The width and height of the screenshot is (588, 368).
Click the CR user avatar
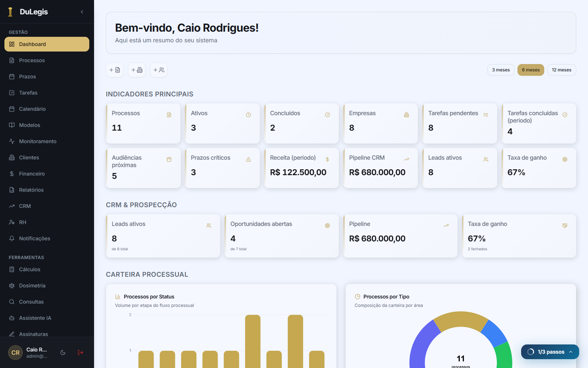click(x=15, y=353)
